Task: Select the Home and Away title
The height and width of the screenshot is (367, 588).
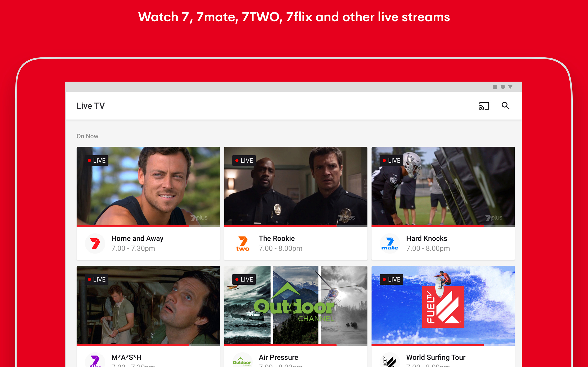Action: (x=137, y=238)
